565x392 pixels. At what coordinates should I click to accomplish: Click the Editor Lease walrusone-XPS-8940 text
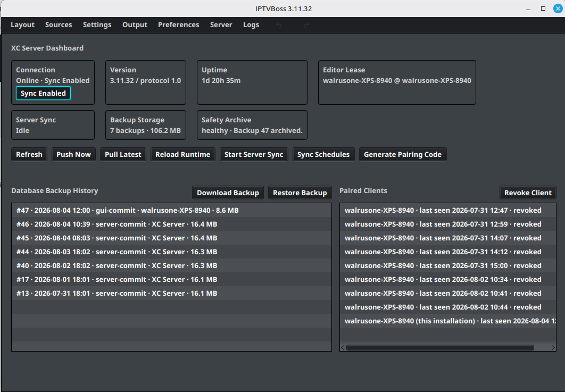click(397, 81)
